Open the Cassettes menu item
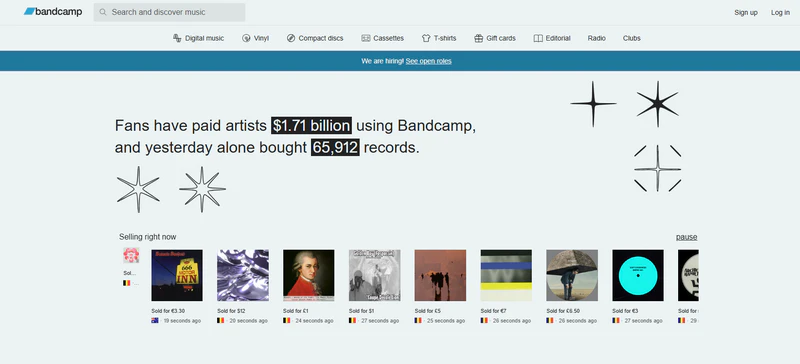The width and height of the screenshot is (800, 364). [383, 38]
